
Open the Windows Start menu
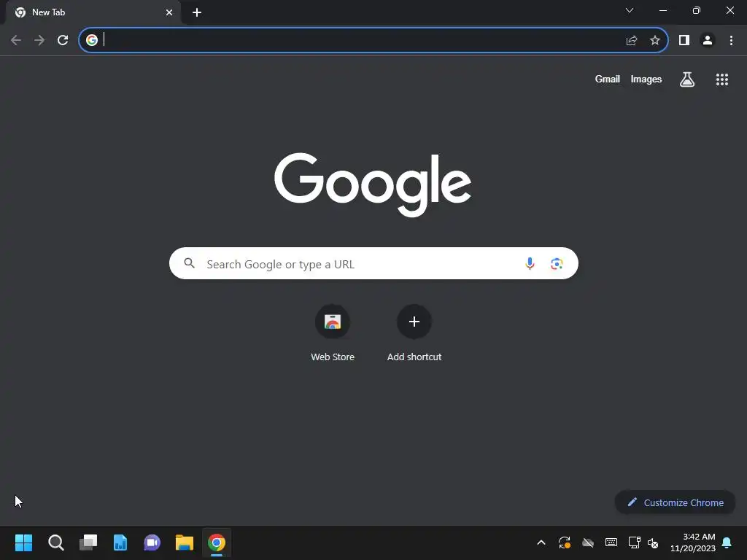[23, 542]
